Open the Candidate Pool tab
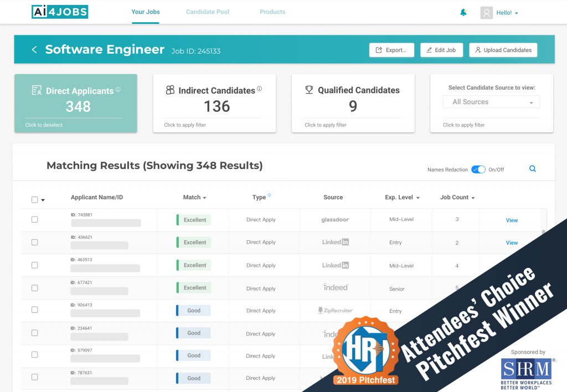 [x=208, y=12]
